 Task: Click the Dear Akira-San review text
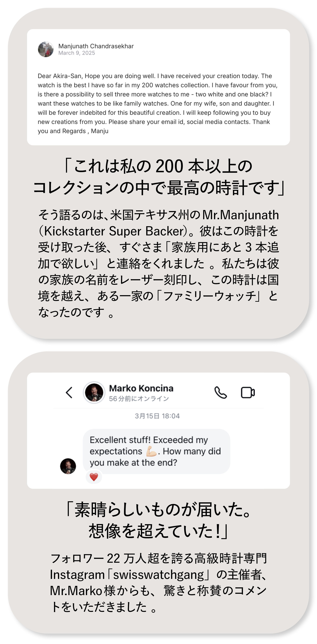(158, 103)
